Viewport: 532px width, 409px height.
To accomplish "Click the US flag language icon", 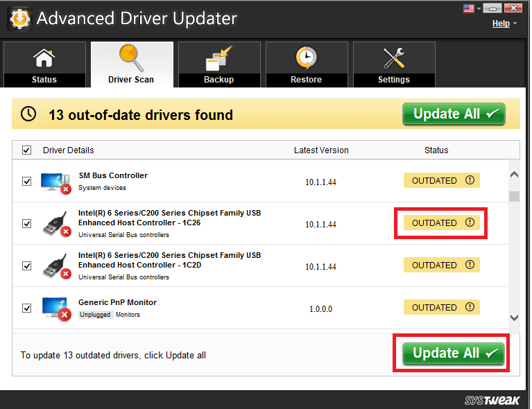I will (469, 8).
